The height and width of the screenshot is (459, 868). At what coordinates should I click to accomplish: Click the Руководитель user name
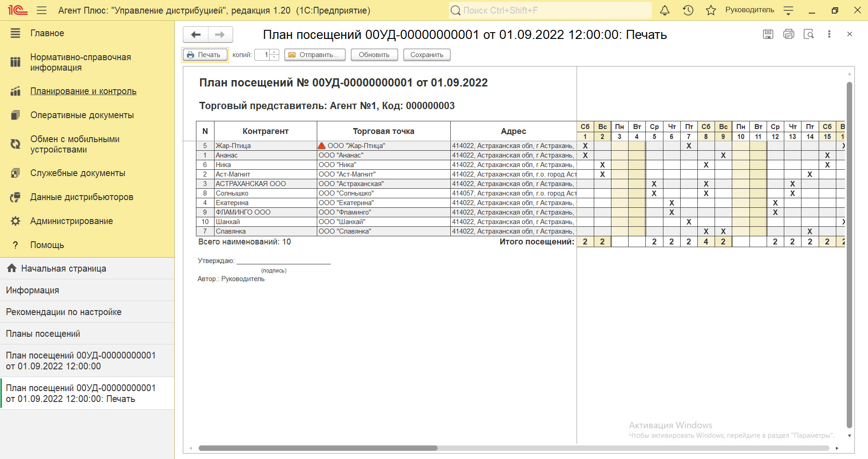pyautogui.click(x=749, y=10)
